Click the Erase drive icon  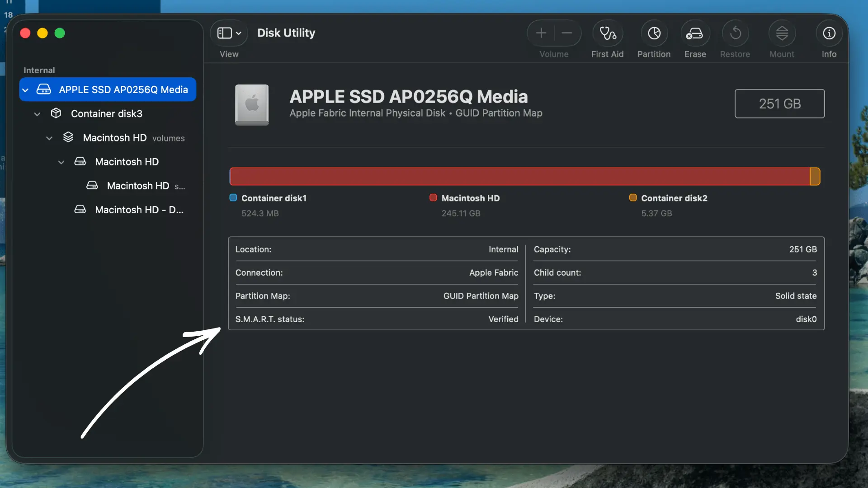695,33
